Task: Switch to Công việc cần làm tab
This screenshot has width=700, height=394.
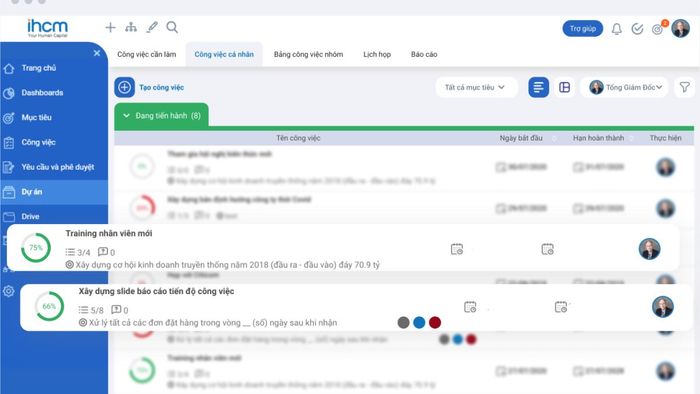Action: pyautogui.click(x=146, y=54)
